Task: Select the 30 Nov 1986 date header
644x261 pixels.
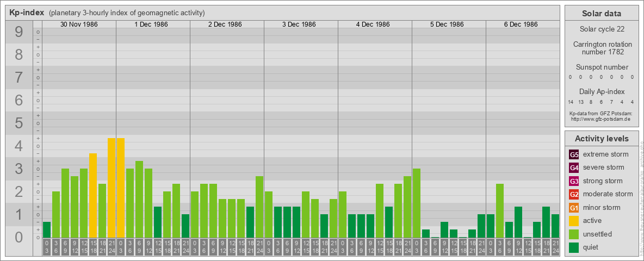Action: [79, 24]
